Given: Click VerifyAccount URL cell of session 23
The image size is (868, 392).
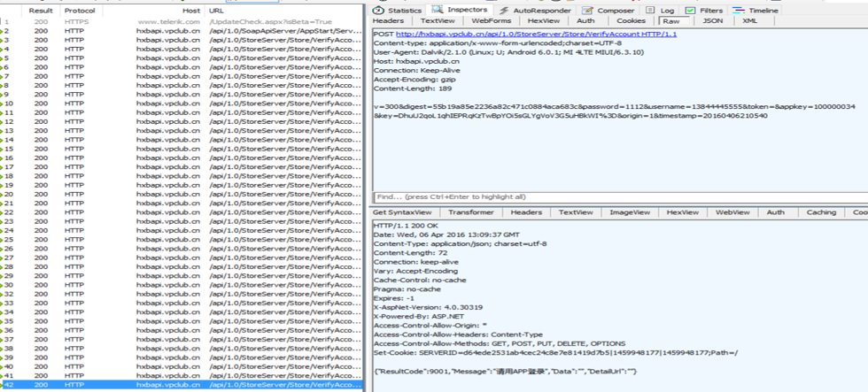Looking at the screenshot, I should click(285, 221).
